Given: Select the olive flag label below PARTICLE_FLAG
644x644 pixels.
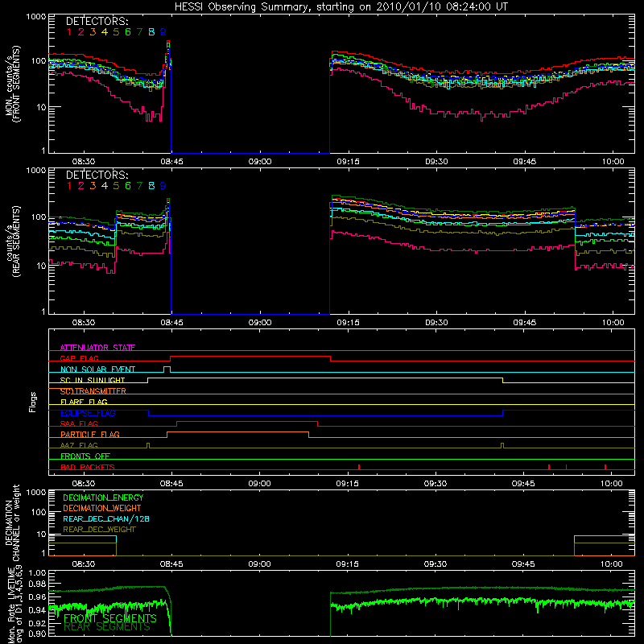Looking at the screenshot, I should point(79,445).
